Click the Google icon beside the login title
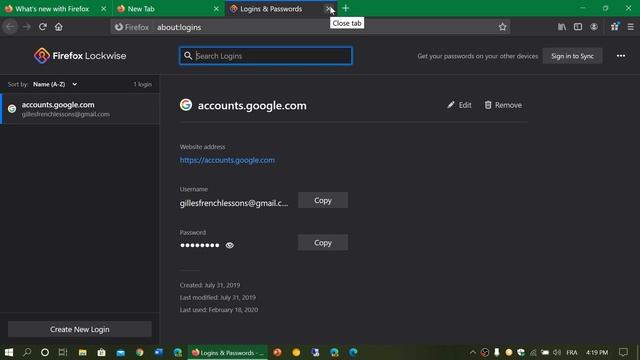 [x=186, y=105]
